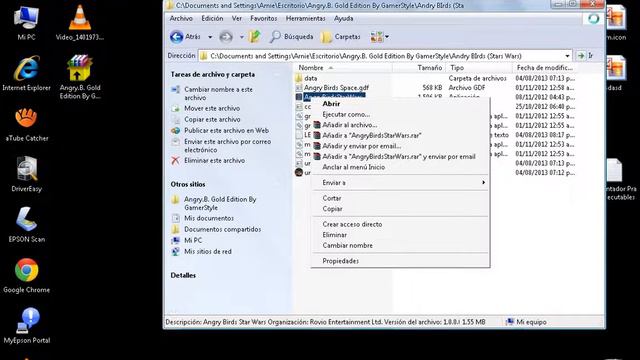The image size is (640, 360).
Task: Click the Ir go button
Action: click(585, 56)
